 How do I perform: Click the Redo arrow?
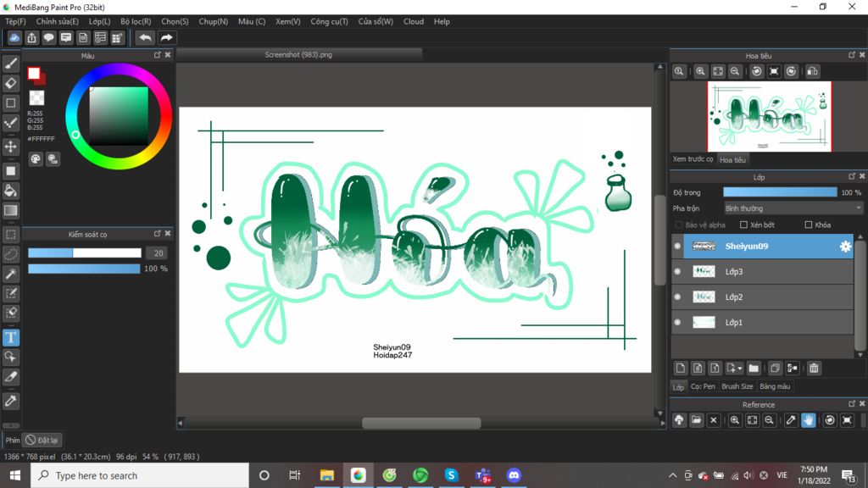point(166,37)
